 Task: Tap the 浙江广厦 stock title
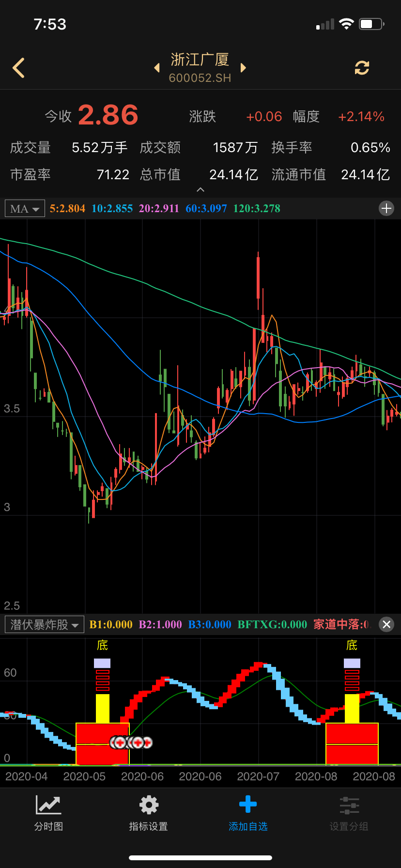200,60
